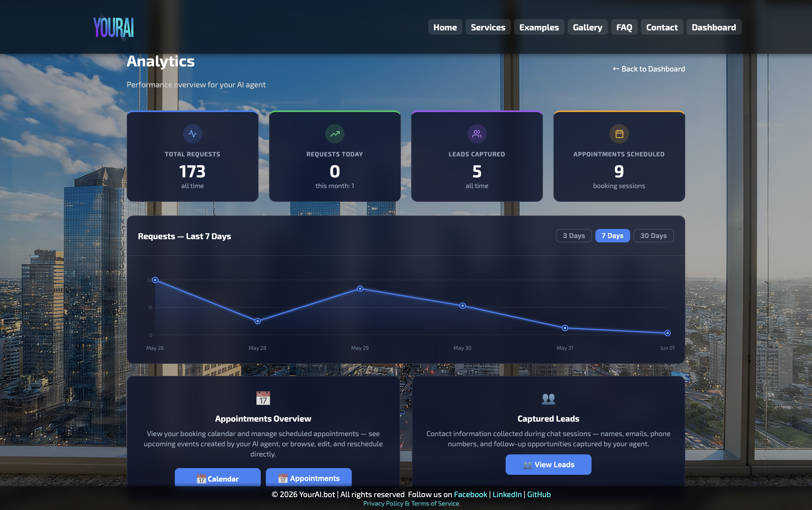812x510 pixels.
Task: Click the May 26 data point
Action: tap(155, 280)
